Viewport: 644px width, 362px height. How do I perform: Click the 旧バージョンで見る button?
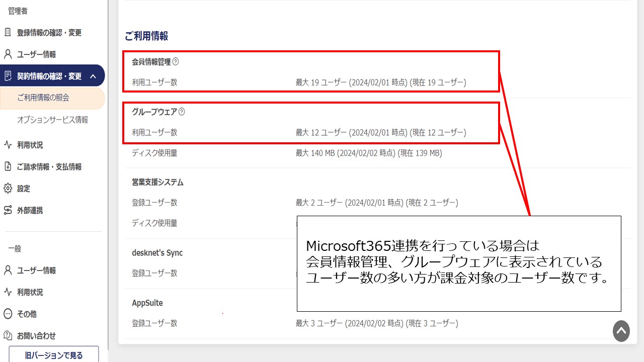pos(53,355)
